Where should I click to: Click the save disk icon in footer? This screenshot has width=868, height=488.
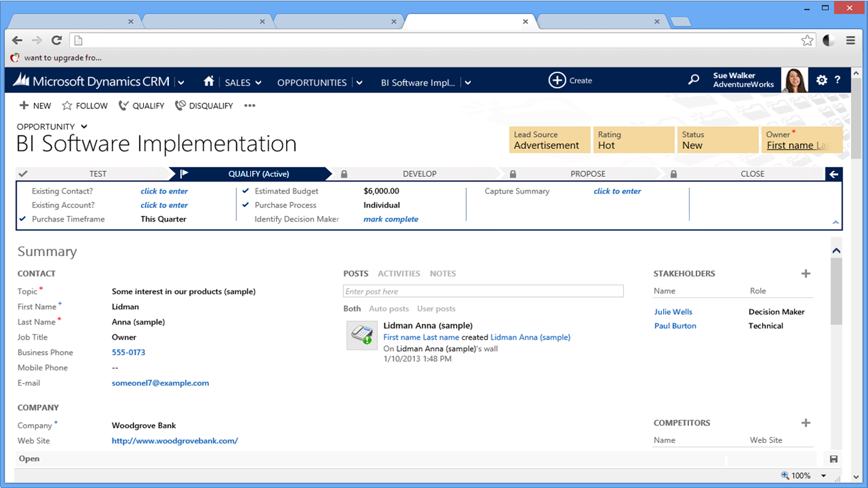pos(833,459)
